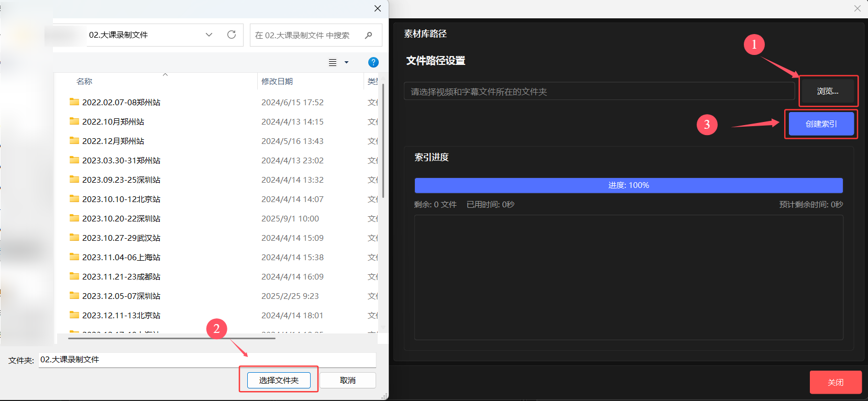
Task: Click the vertical scrollbar of file list
Action: [383, 140]
